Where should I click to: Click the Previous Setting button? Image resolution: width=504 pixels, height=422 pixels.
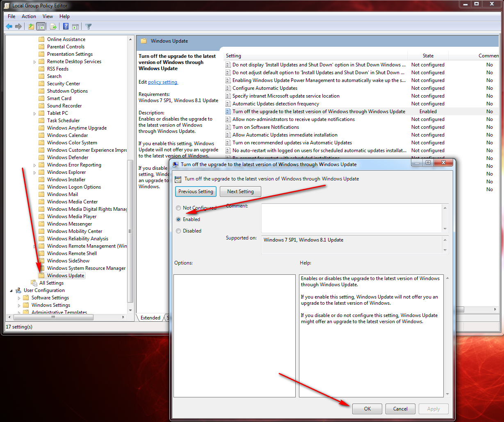click(x=196, y=192)
